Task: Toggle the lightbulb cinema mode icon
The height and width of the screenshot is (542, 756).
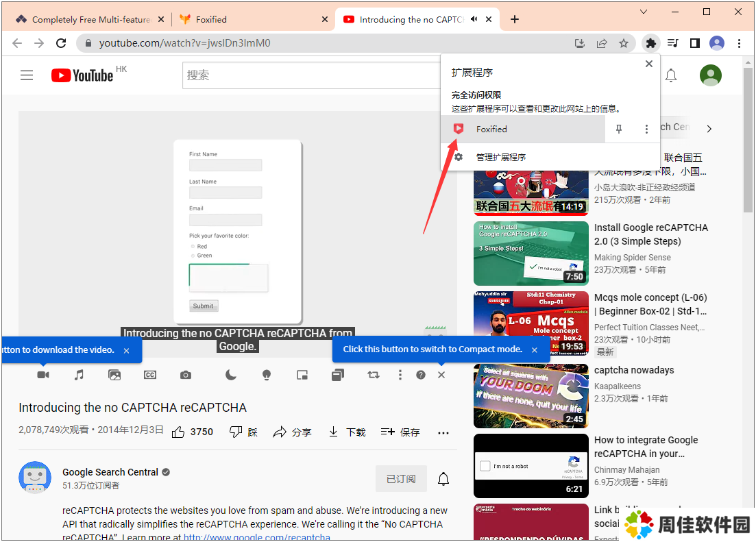Action: 267,375
